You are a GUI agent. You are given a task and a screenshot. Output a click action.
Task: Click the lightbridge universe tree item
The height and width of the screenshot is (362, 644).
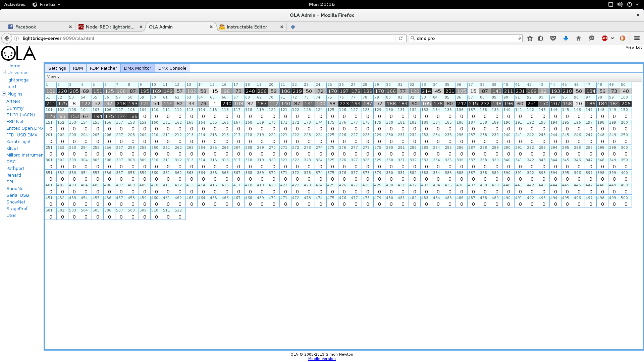[x=17, y=79]
